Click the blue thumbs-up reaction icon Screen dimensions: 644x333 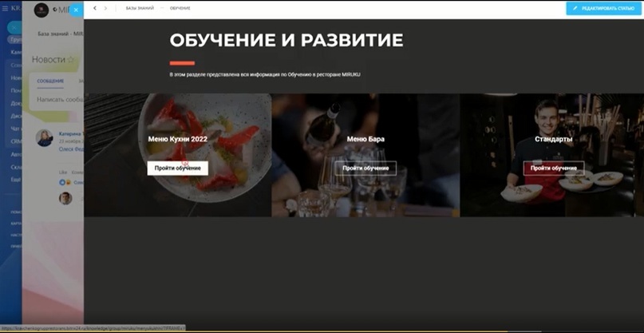pos(62,182)
